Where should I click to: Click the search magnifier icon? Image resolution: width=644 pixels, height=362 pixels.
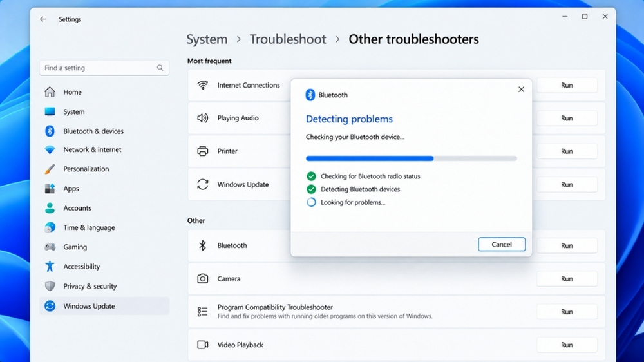(160, 68)
